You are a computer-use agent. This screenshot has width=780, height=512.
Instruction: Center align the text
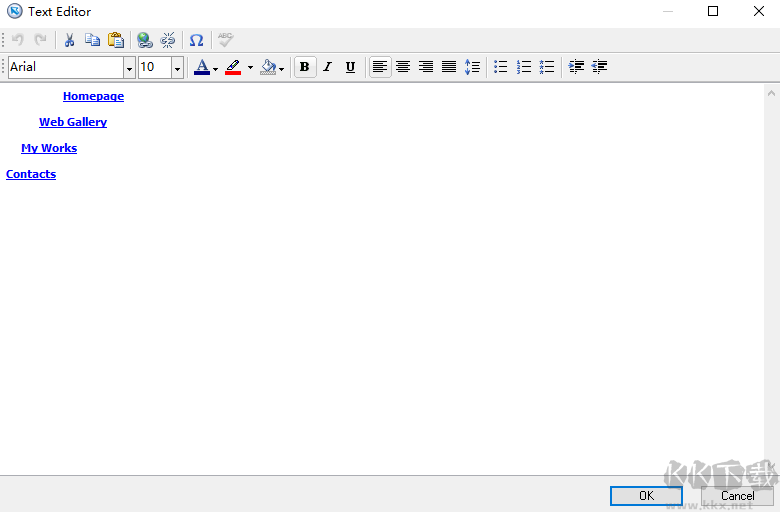(403, 67)
